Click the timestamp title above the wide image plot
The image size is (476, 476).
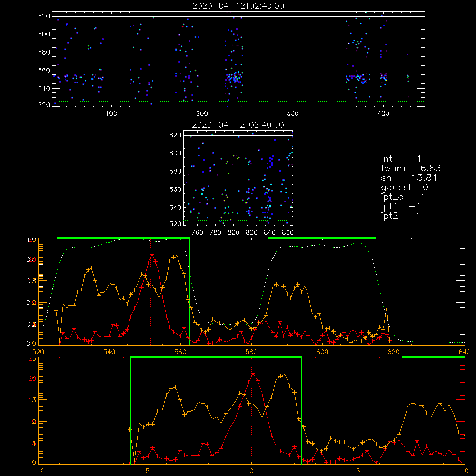(238, 6)
